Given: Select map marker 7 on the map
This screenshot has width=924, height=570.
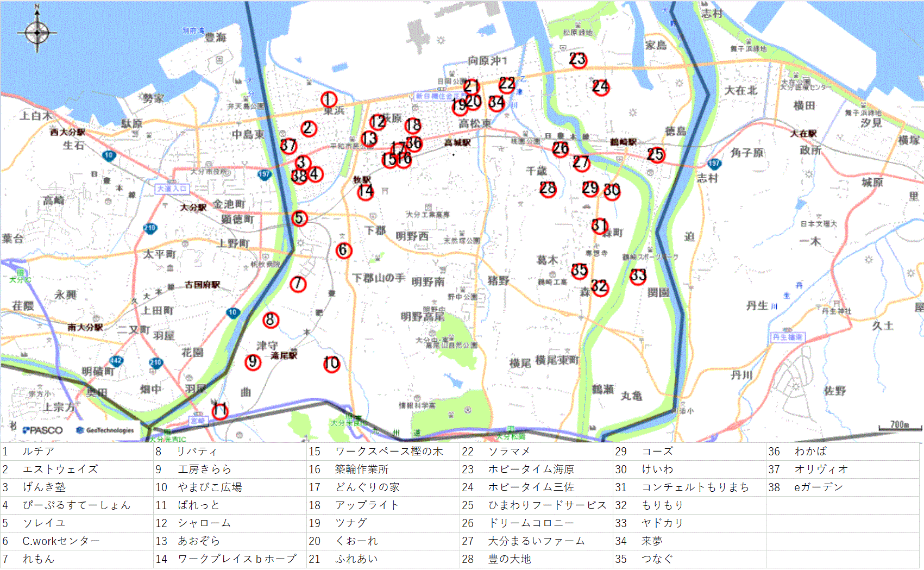Looking at the screenshot, I should [298, 284].
